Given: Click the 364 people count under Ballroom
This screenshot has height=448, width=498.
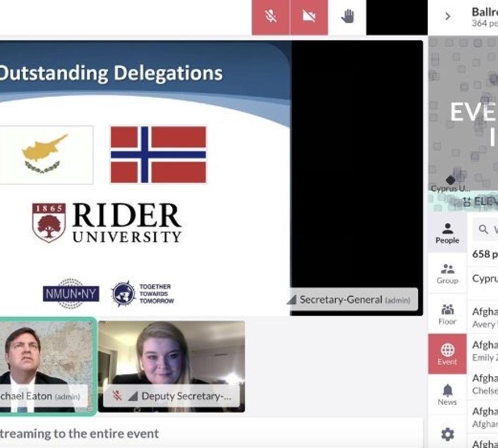Looking at the screenshot, I should pos(484,23).
